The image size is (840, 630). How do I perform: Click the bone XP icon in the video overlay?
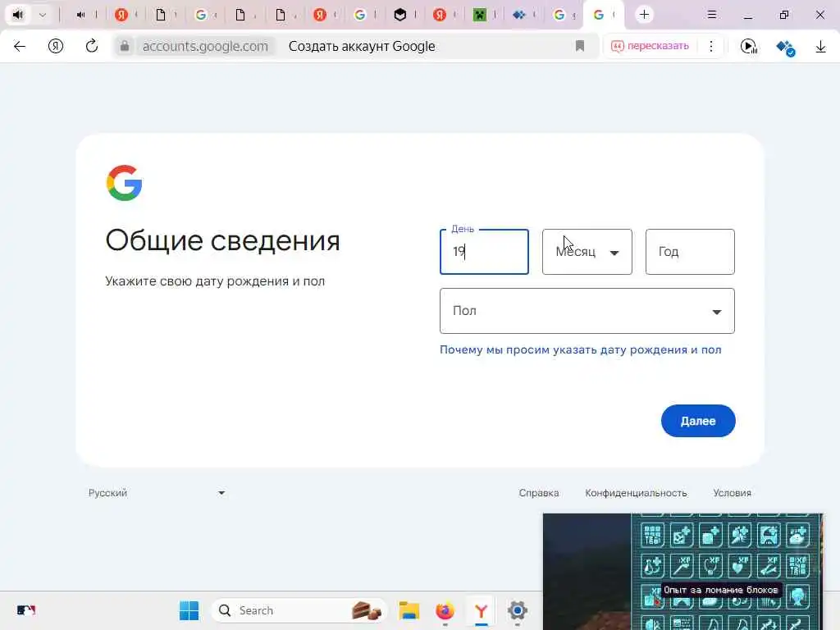pos(769,564)
